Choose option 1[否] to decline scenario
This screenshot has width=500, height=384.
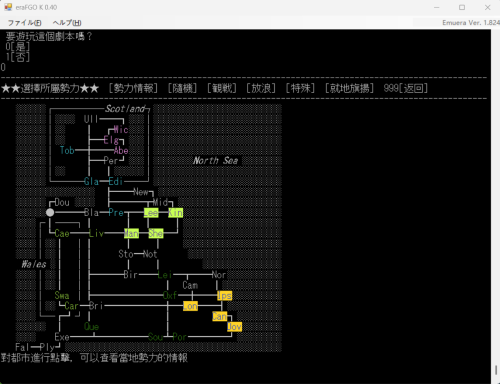point(18,57)
